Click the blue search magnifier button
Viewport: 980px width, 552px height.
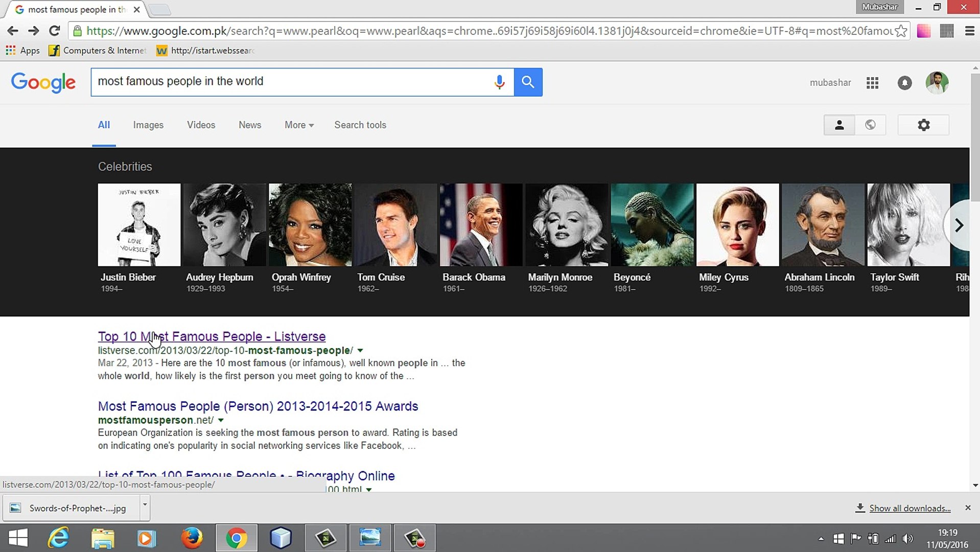pyautogui.click(x=528, y=82)
